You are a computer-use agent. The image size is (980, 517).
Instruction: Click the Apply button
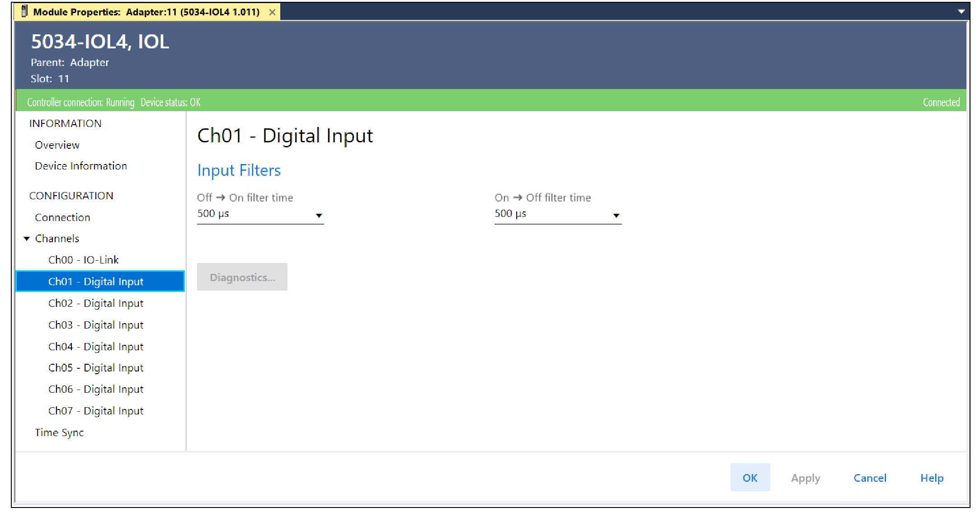click(x=806, y=478)
